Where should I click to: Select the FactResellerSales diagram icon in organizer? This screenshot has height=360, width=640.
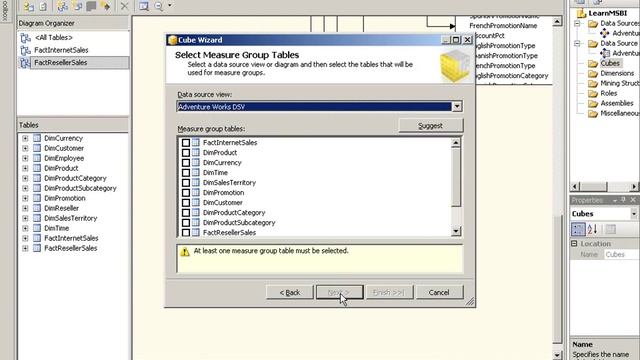25,63
